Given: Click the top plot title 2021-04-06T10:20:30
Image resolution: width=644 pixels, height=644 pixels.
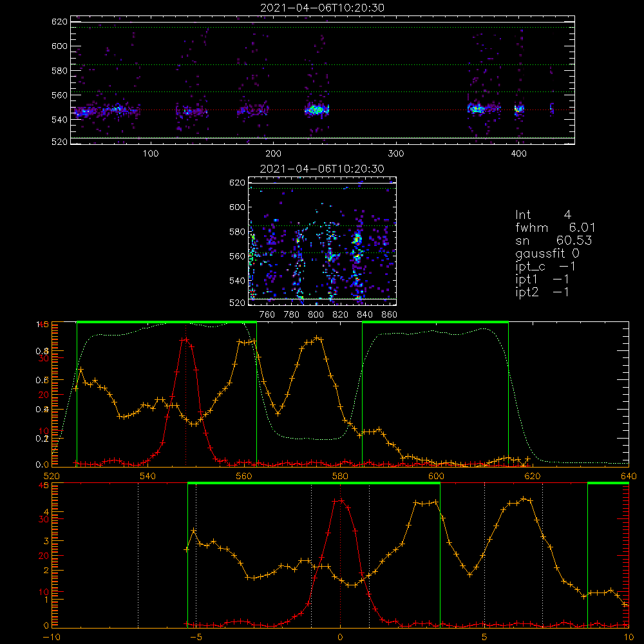Looking at the screenshot, I should [323, 8].
